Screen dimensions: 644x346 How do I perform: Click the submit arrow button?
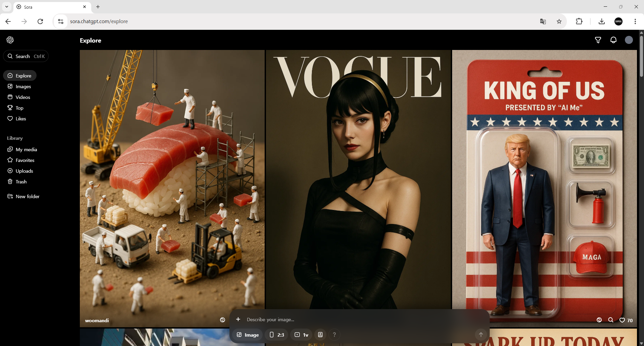click(x=481, y=335)
